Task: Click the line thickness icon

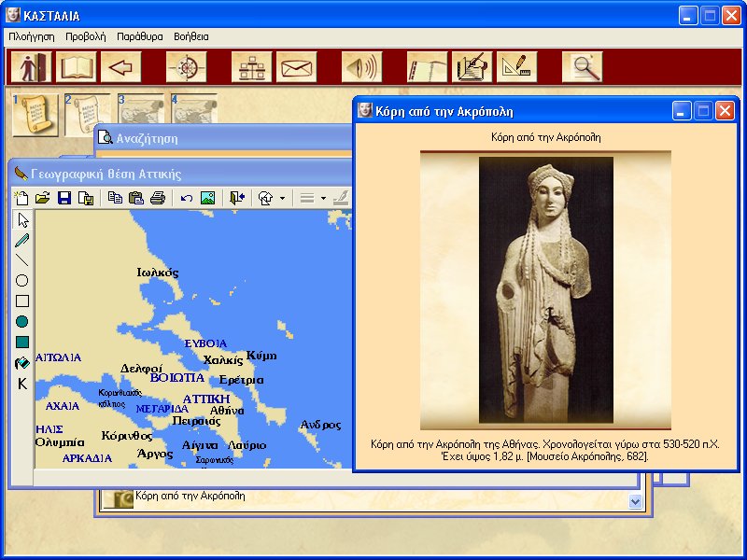Action: pyautogui.click(x=307, y=198)
